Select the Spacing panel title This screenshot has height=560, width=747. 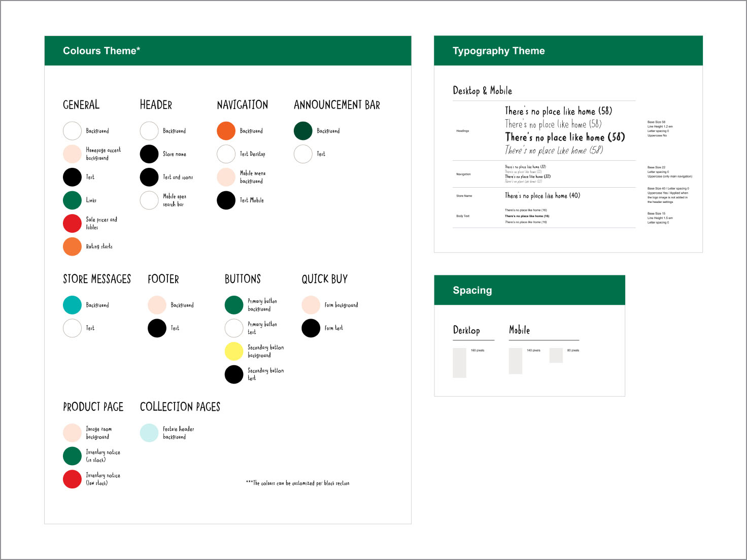(472, 290)
